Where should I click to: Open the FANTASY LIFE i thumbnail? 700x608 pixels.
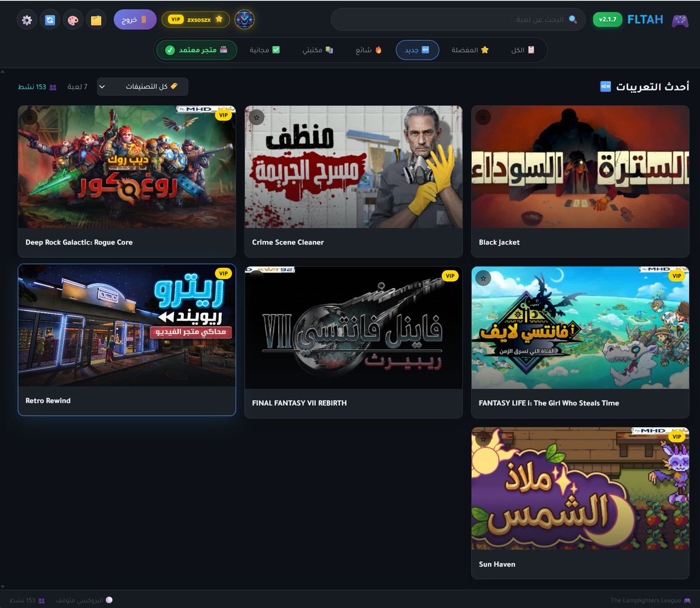click(x=580, y=328)
